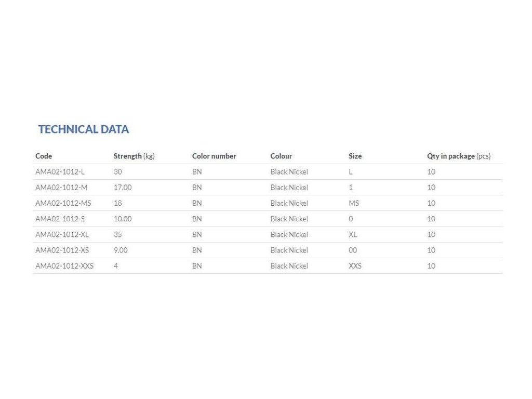Click Black Nickel in the AMA02-1012-L row
This screenshot has height=399, width=532.
coord(289,172)
